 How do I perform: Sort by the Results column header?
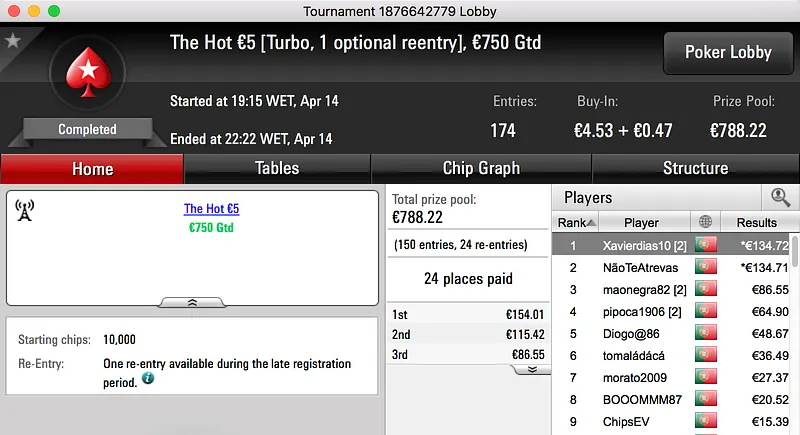(x=756, y=222)
